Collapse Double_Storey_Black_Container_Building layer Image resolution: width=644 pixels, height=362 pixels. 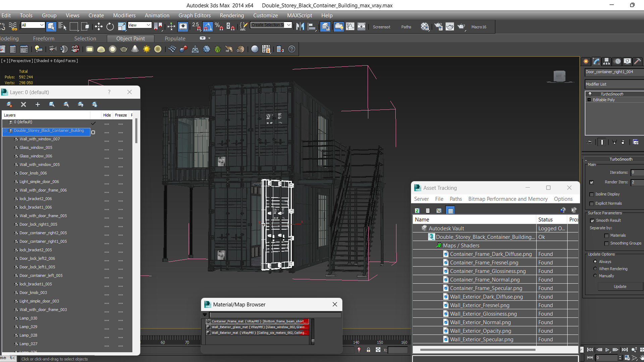click(x=5, y=131)
